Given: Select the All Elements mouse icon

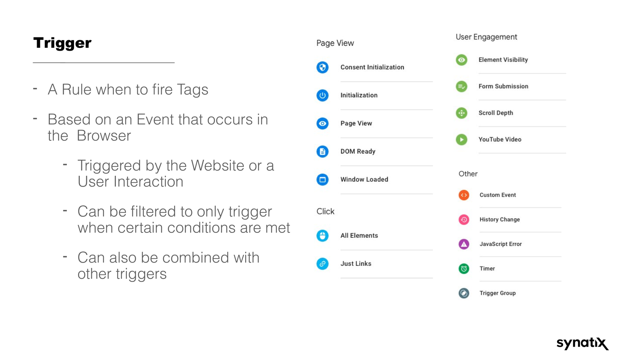Looking at the screenshot, I should 322,236.
